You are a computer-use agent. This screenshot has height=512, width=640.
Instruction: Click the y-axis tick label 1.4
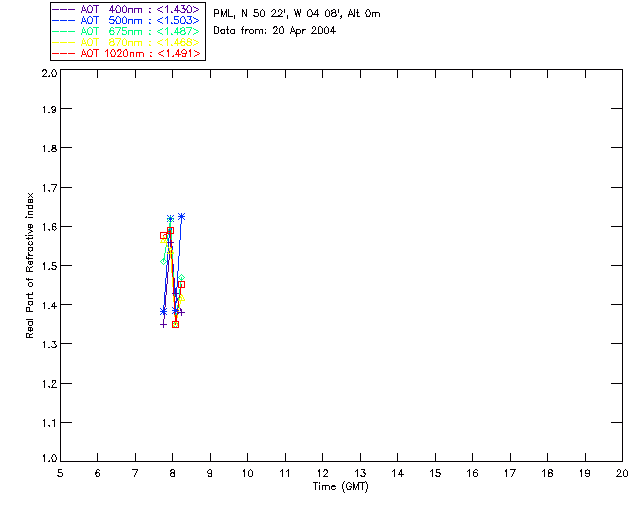click(x=49, y=305)
